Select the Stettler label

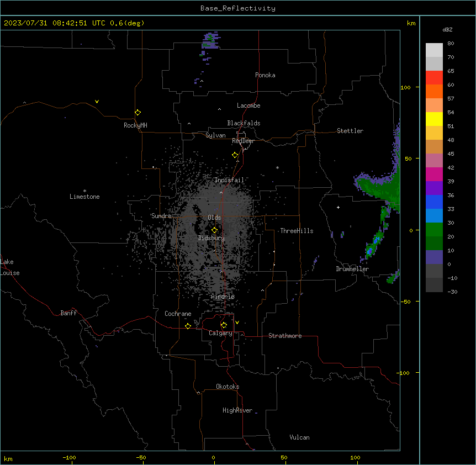(350, 131)
